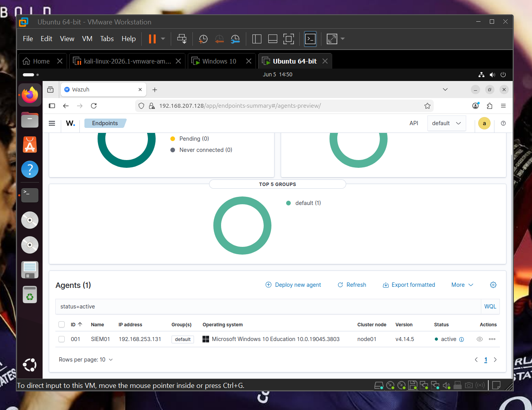Open the Files app in the dock
The width and height of the screenshot is (532, 410).
tap(30, 120)
